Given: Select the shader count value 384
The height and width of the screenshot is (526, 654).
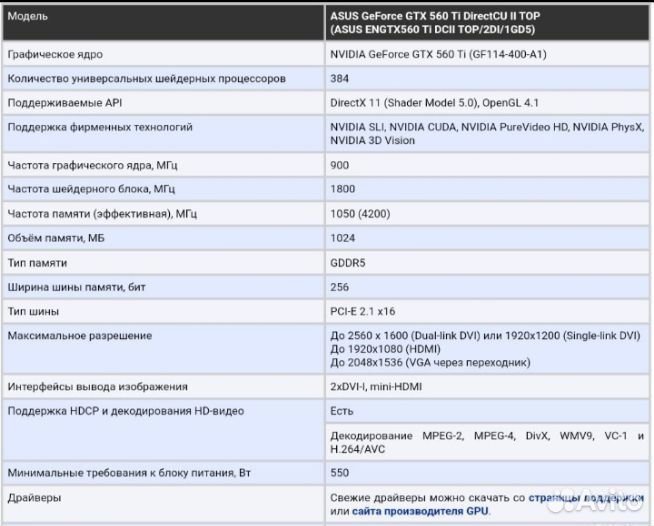Looking at the screenshot, I should [340, 78].
